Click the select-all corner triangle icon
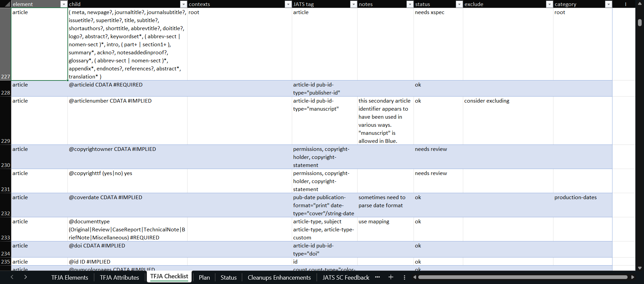This screenshot has height=284, width=644. pos(7,4)
